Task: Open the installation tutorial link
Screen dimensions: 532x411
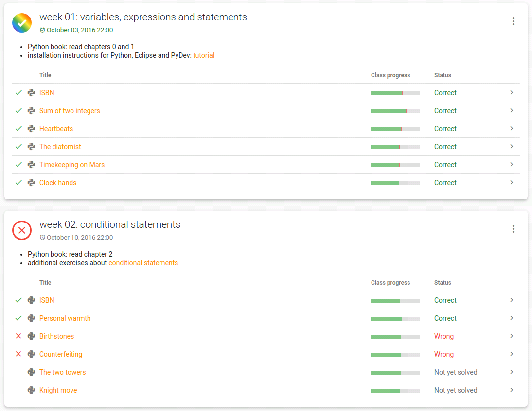Action: click(204, 55)
